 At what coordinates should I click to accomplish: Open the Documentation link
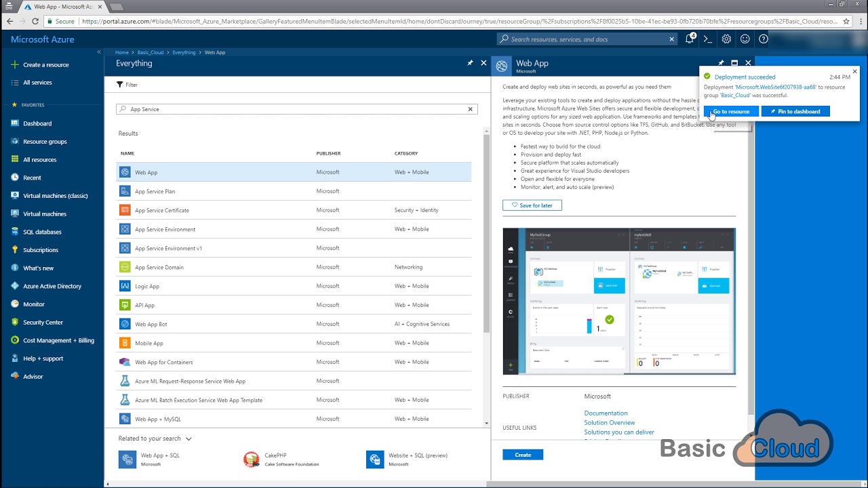pyautogui.click(x=606, y=413)
